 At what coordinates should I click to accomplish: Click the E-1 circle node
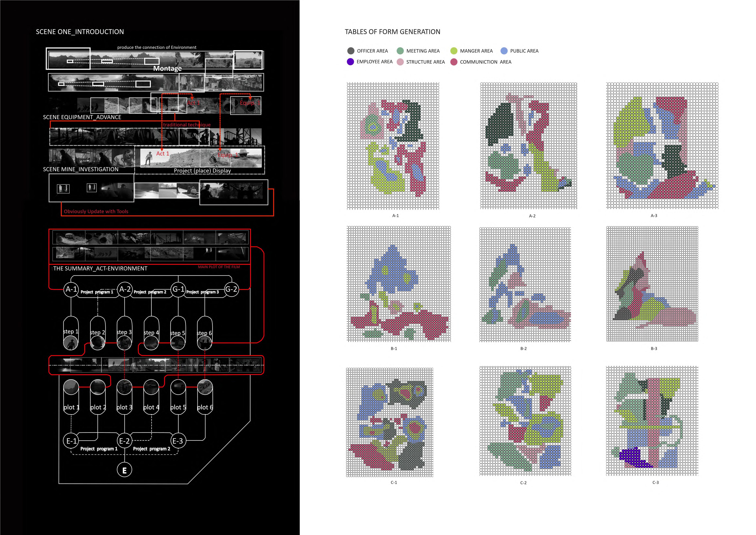tap(71, 441)
